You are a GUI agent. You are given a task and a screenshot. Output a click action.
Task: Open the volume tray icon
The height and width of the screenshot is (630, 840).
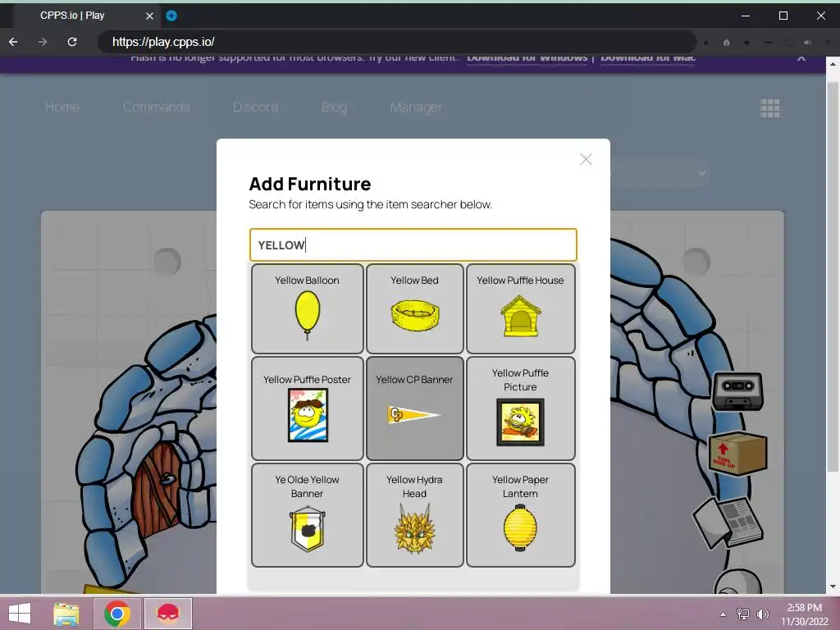tap(762, 614)
